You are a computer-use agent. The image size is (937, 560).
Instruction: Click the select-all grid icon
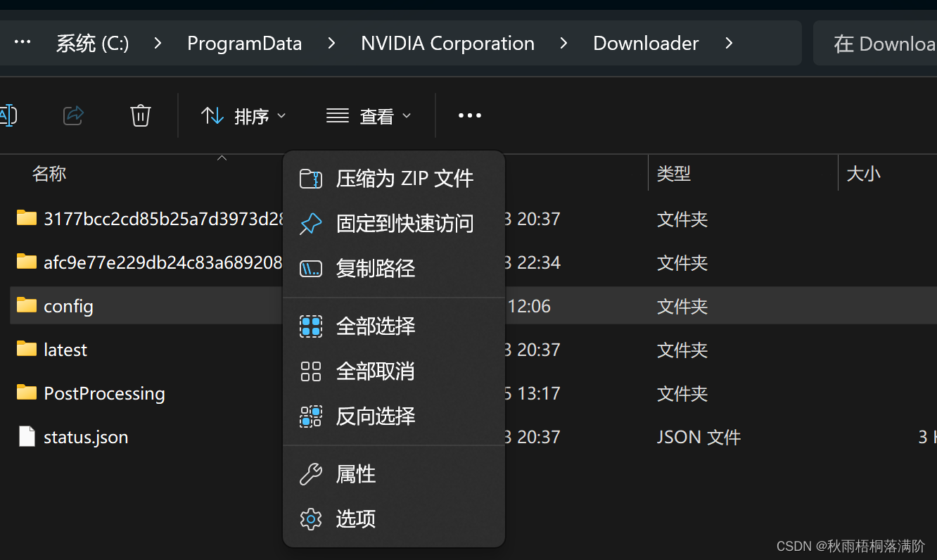(311, 326)
